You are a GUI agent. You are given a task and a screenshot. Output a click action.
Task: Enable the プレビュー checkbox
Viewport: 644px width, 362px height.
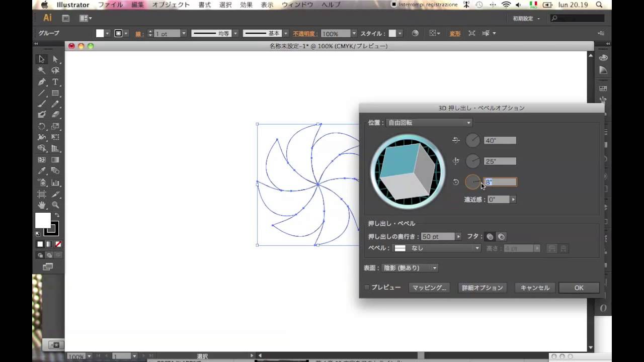tap(367, 288)
